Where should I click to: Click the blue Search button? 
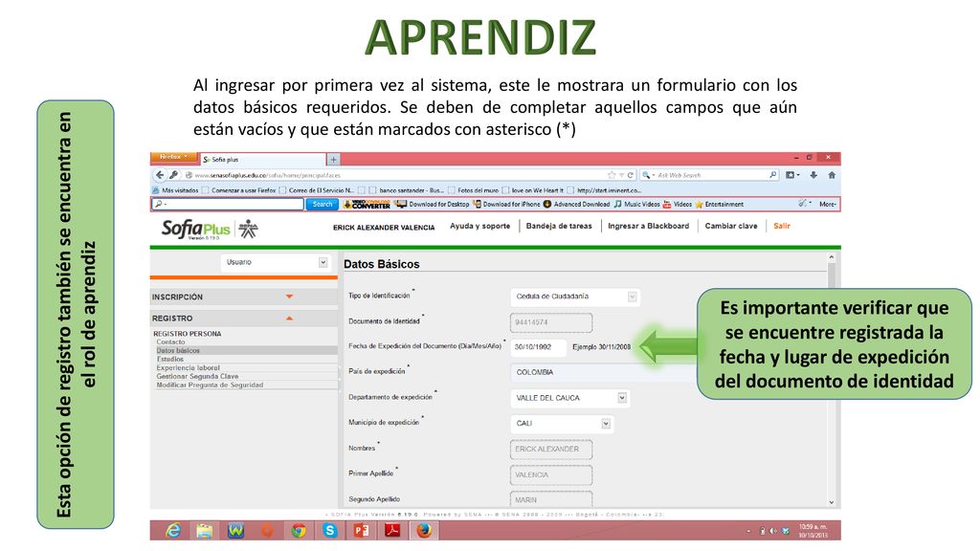(323, 205)
